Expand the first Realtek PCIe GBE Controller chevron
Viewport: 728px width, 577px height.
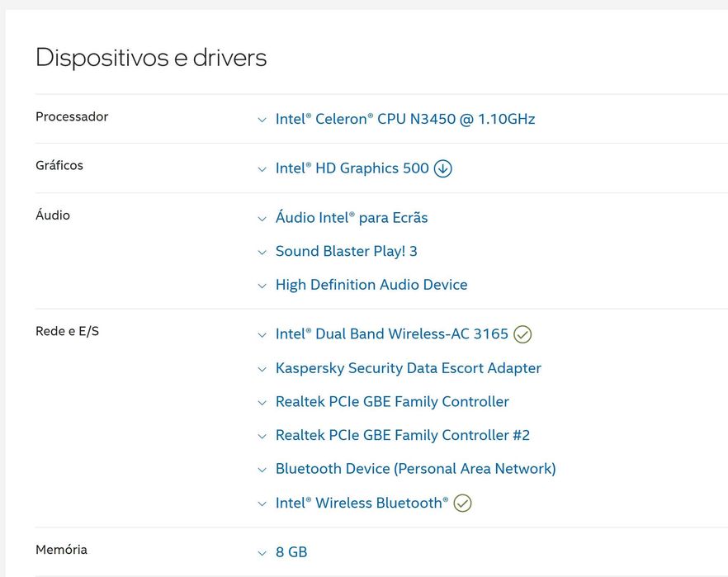[262, 403]
